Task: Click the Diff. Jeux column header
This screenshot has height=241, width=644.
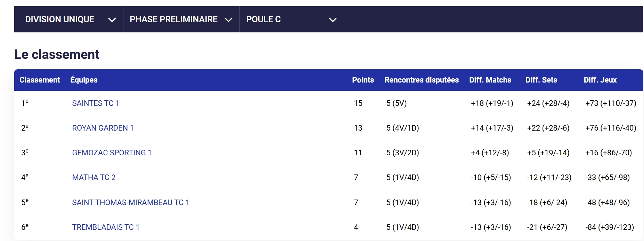Action: tap(600, 80)
